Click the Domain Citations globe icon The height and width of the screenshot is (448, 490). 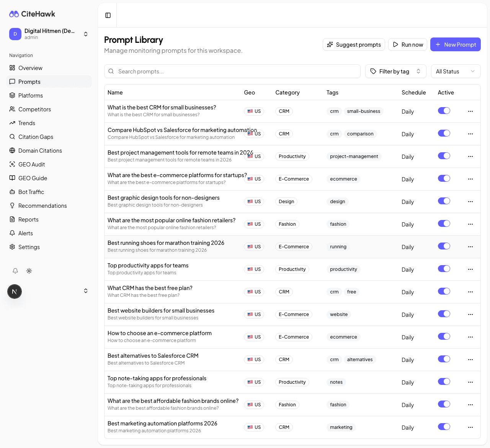click(12, 150)
